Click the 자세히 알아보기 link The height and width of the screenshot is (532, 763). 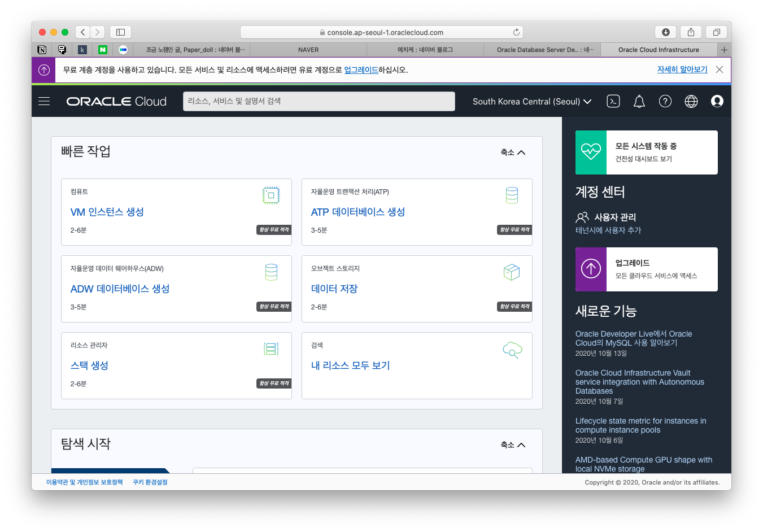(682, 69)
